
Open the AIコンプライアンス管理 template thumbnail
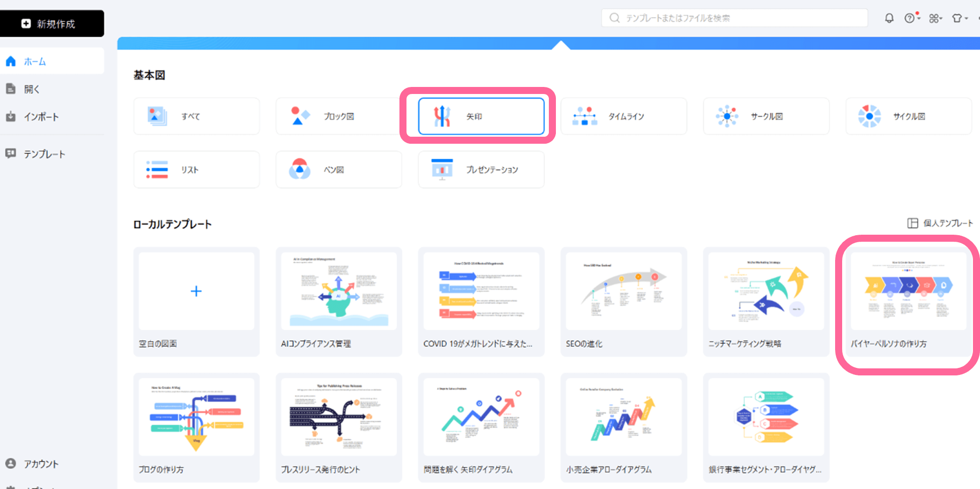click(339, 291)
